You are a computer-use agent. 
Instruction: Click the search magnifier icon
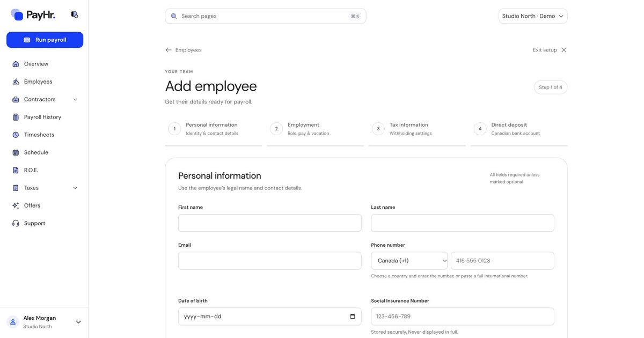174,16
